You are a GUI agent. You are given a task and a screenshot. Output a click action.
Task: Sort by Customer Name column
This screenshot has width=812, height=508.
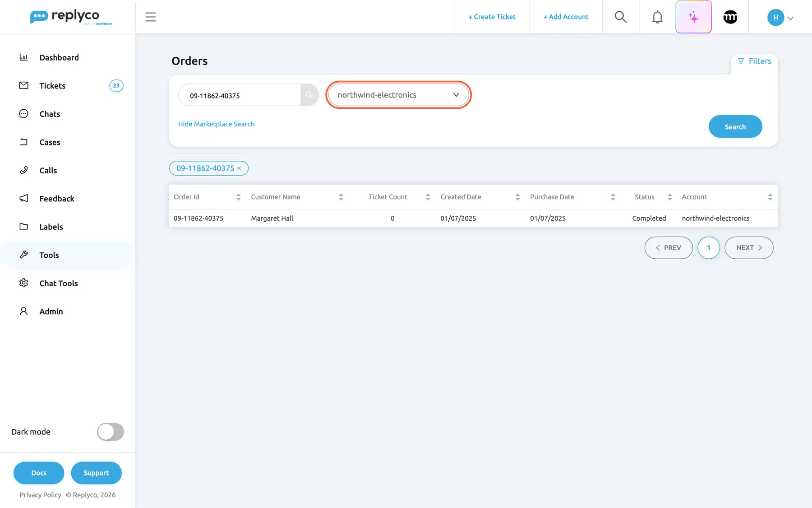point(341,197)
